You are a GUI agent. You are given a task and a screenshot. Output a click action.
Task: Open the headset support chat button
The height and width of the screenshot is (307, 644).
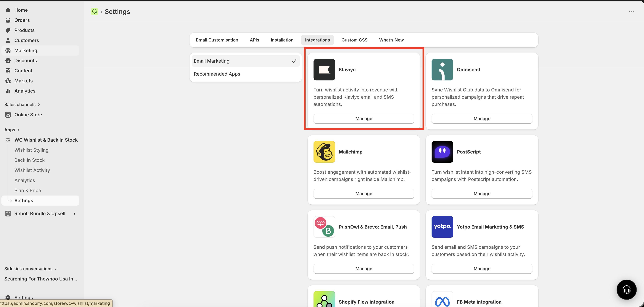[x=626, y=290]
